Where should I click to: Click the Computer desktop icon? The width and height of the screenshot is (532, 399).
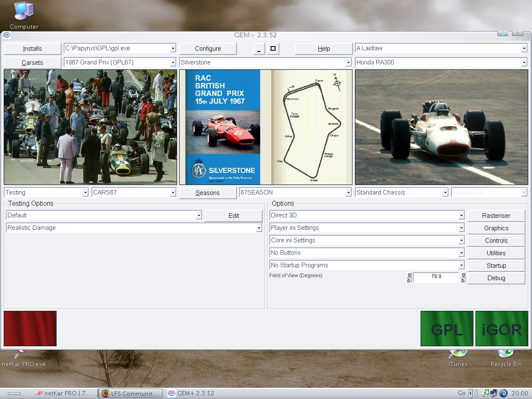[24, 16]
